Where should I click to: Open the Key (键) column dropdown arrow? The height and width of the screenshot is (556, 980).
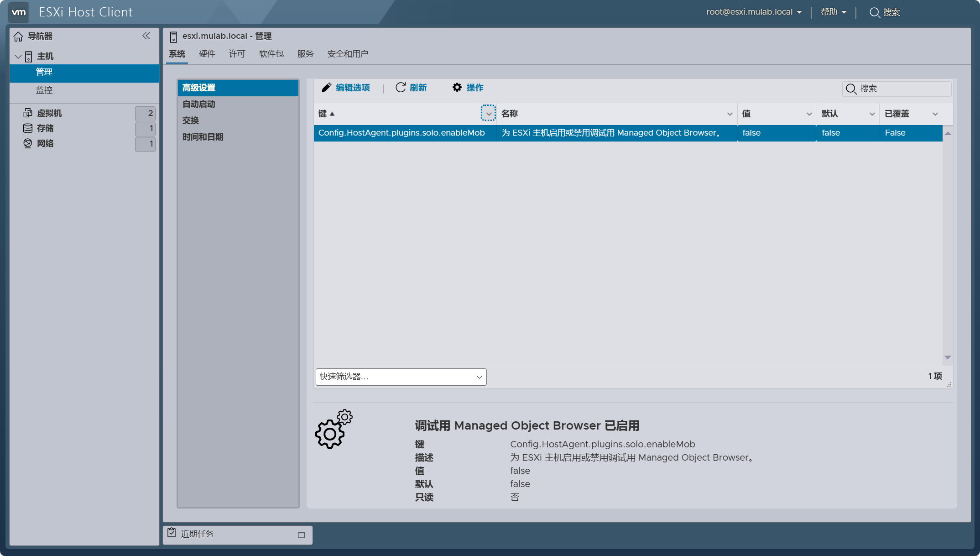point(488,114)
